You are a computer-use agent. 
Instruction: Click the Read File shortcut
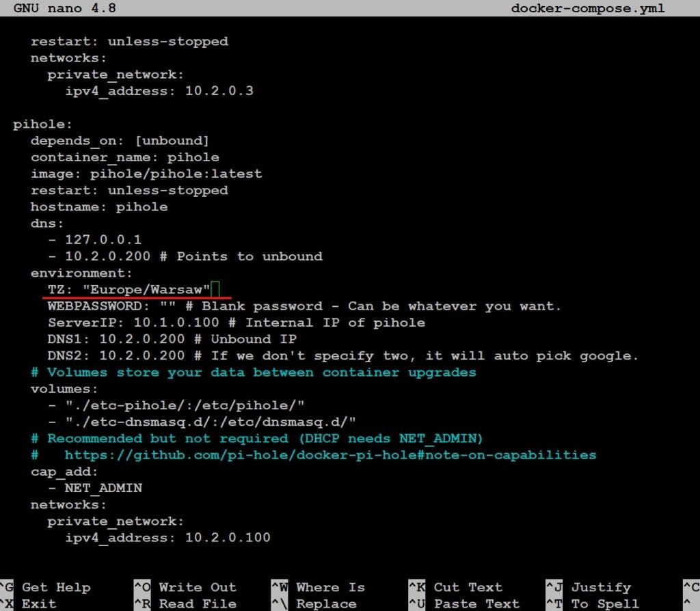pyautogui.click(x=185, y=604)
